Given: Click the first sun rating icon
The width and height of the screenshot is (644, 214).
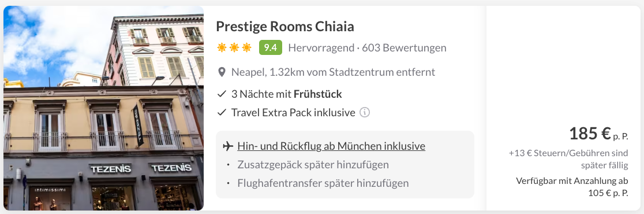Looking at the screenshot, I should point(222,48).
